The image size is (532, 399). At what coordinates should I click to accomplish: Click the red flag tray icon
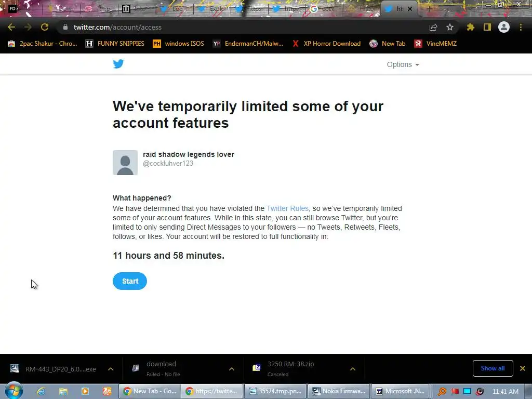coord(455,391)
